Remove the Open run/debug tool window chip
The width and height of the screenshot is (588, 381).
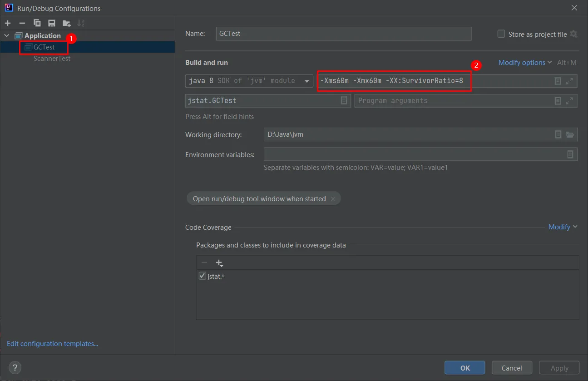tap(333, 199)
